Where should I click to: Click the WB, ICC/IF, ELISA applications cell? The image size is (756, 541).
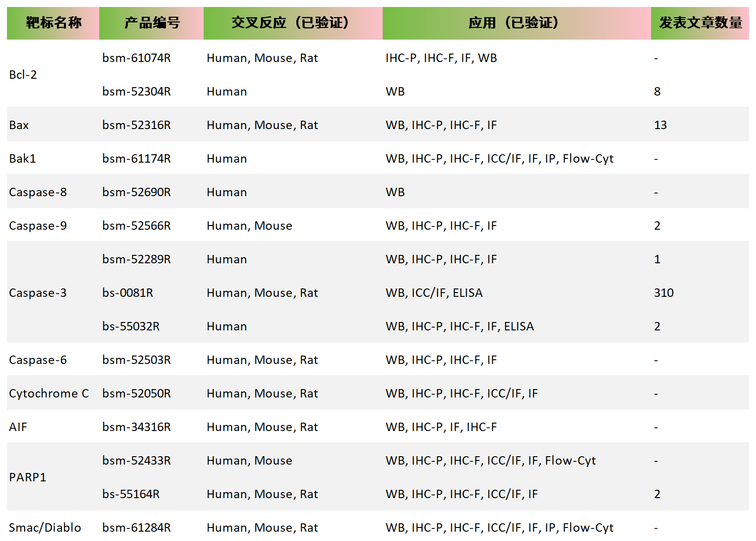(x=434, y=293)
